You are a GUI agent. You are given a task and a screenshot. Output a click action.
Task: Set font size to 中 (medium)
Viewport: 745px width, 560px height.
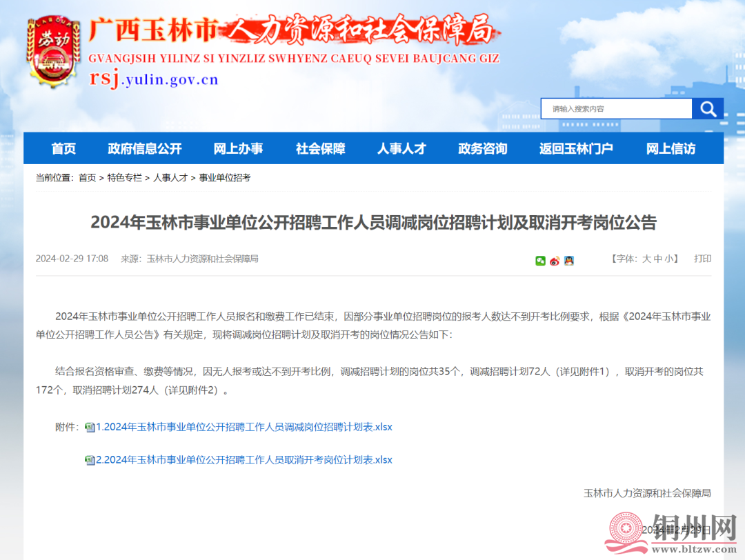658,259
